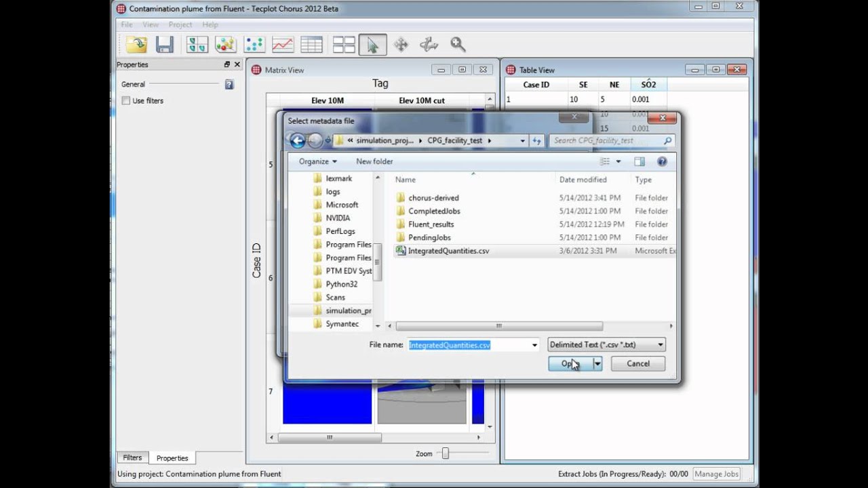Open the View menu

[x=151, y=24]
